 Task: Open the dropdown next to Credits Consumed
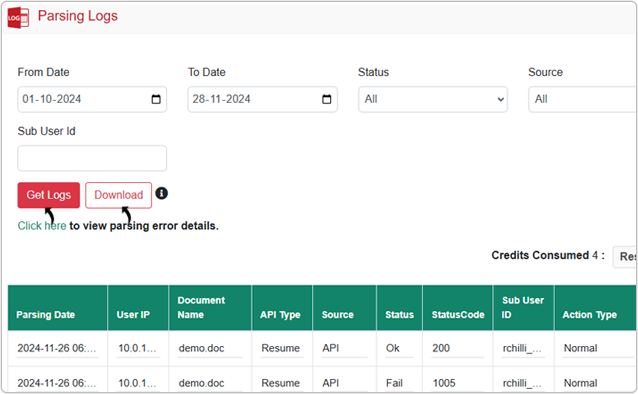click(625, 257)
